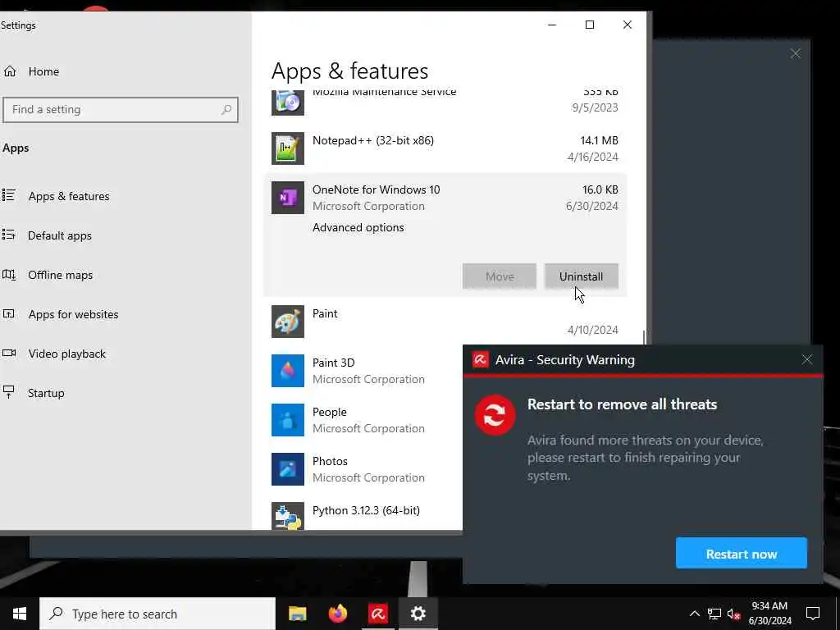Viewport: 840px width, 630px height.
Task: Select the Photos app entry
Action: (364, 469)
